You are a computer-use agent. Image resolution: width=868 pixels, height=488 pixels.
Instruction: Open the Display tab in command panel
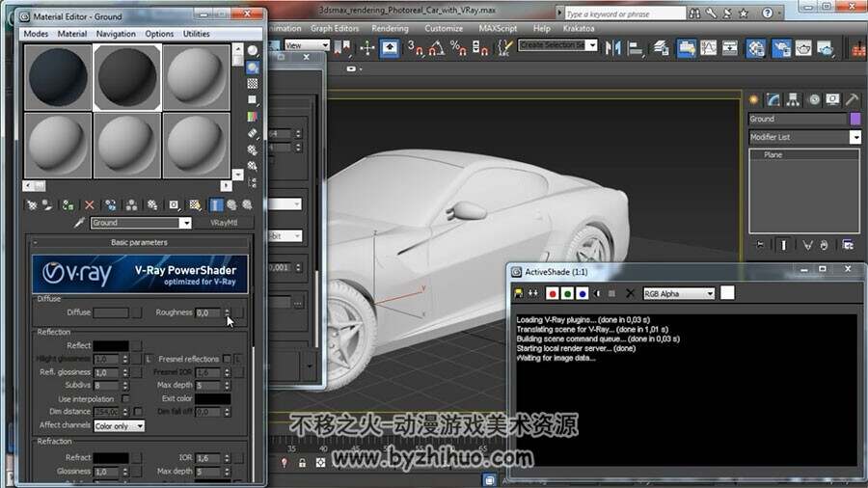(x=832, y=99)
